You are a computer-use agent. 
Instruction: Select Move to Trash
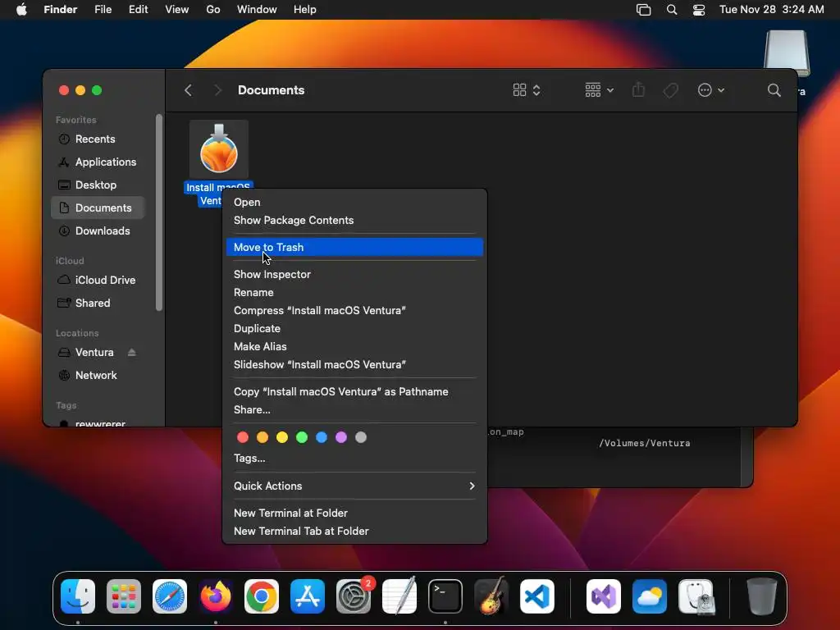(x=354, y=247)
